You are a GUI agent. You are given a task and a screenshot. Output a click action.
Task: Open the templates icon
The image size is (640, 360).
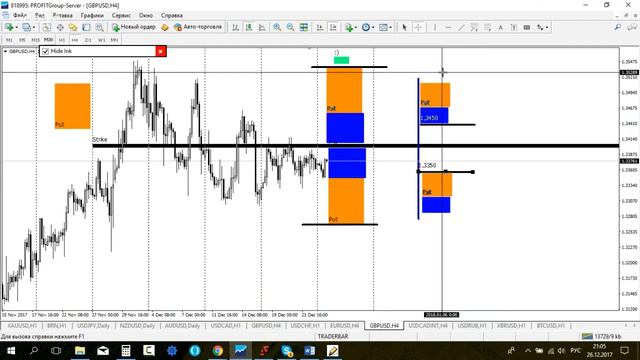[x=383, y=27]
